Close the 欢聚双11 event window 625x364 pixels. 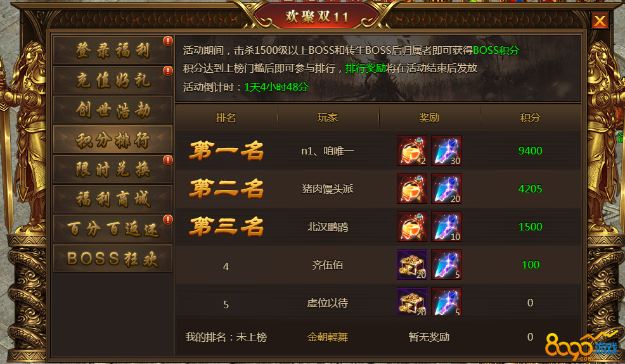tap(600, 20)
